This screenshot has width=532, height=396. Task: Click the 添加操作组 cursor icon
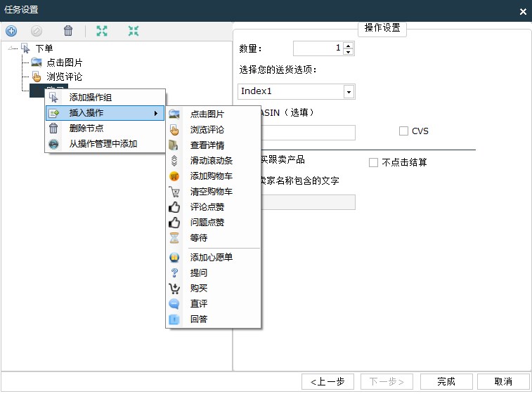tap(53, 98)
